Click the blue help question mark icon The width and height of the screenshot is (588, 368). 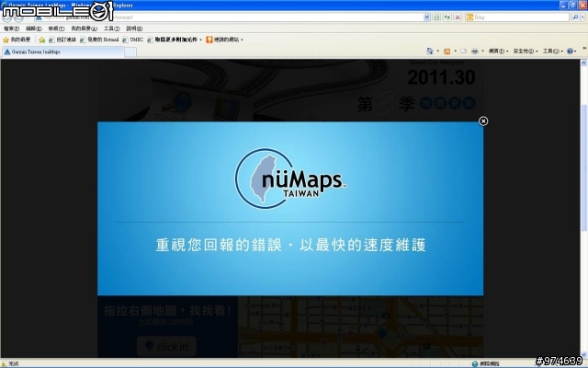[570, 52]
